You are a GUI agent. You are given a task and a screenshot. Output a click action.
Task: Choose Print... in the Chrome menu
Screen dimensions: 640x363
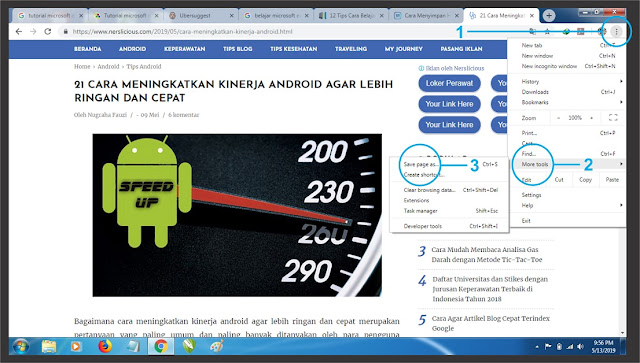pyautogui.click(x=567, y=133)
